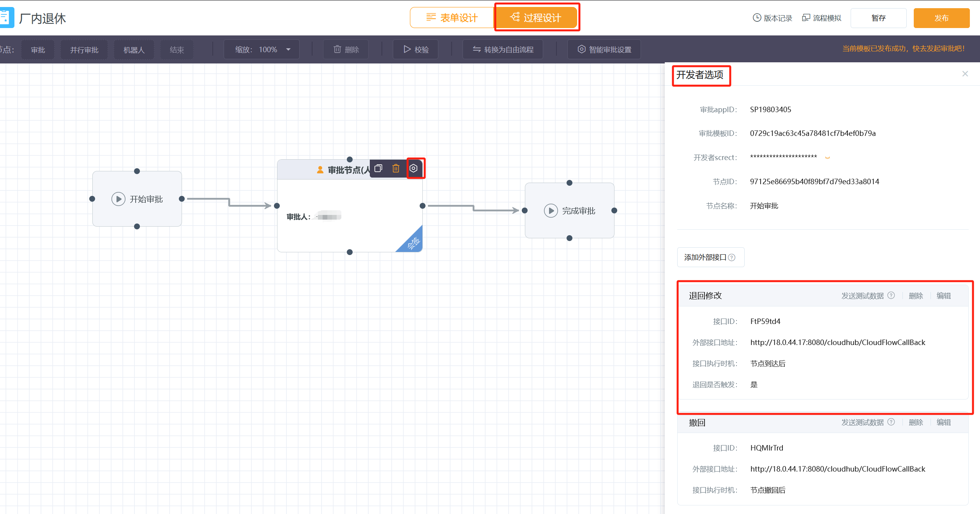Image resolution: width=980 pixels, height=514 pixels.
Task: Switch to the 表单设计 tab
Action: [x=452, y=18]
